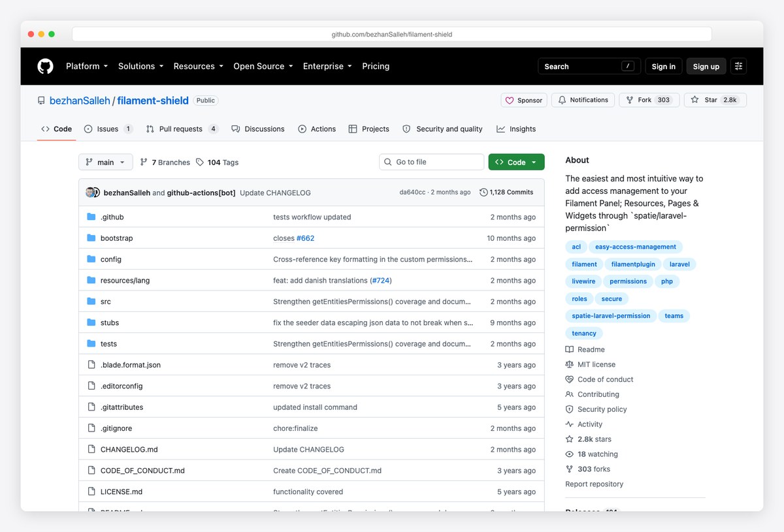784x532 pixels.
Task: Expand the Open Source menu
Action: pos(263,66)
